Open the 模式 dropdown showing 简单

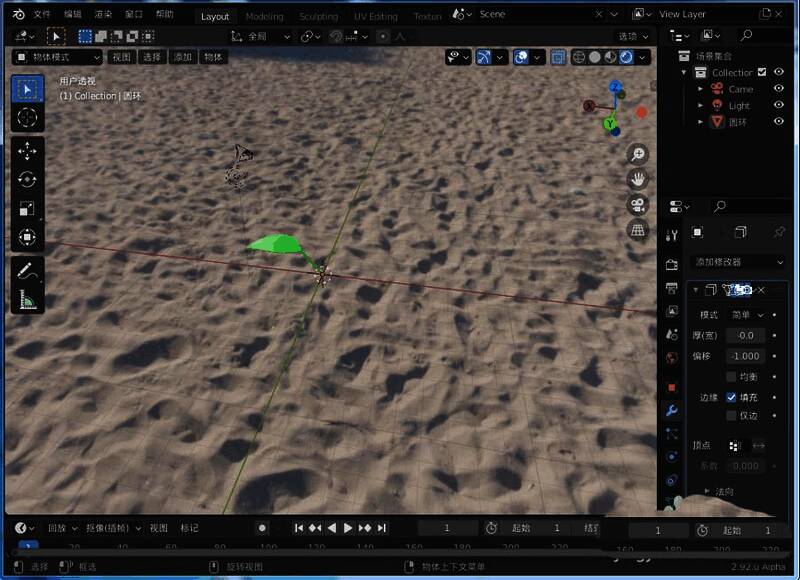(745, 314)
